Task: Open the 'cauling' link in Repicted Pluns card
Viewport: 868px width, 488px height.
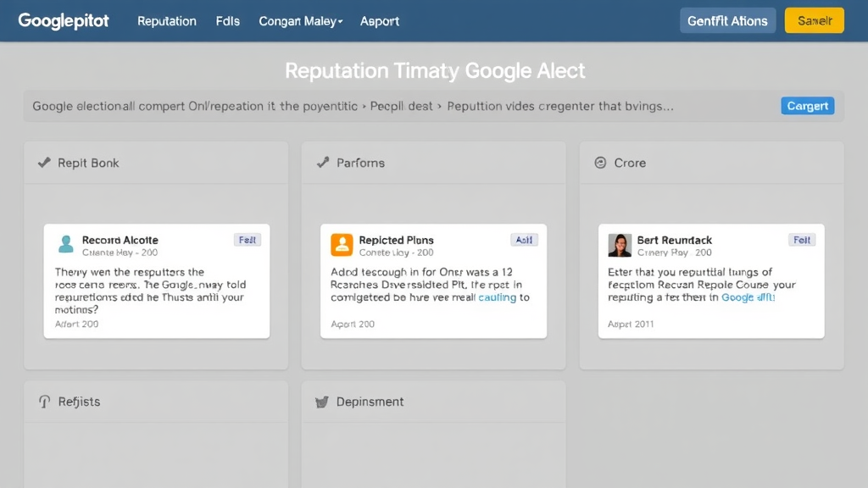Action: [x=497, y=297]
